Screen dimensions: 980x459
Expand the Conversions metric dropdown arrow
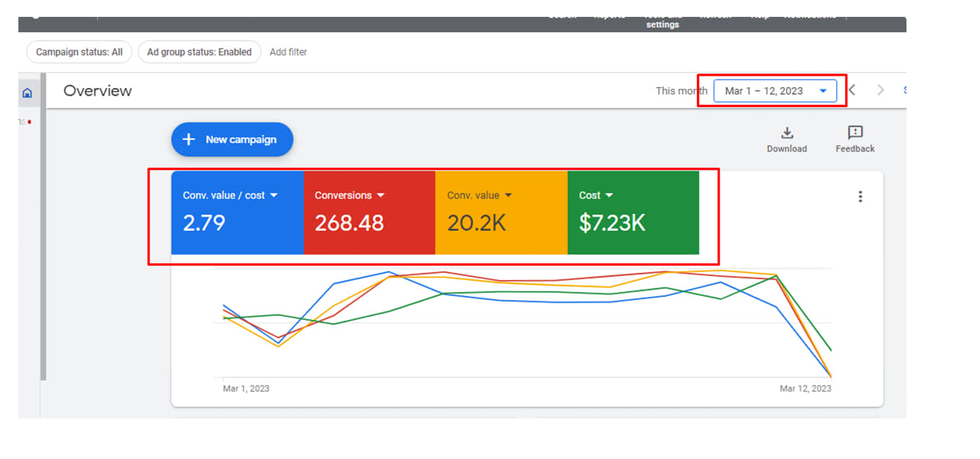[x=381, y=196]
